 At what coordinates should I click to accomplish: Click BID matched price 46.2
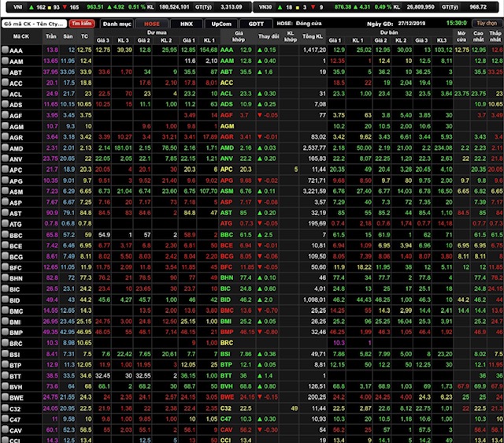click(246, 300)
